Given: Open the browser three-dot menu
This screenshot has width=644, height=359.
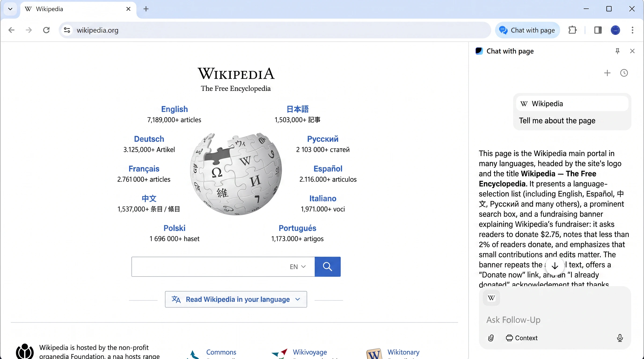Looking at the screenshot, I should 633,30.
